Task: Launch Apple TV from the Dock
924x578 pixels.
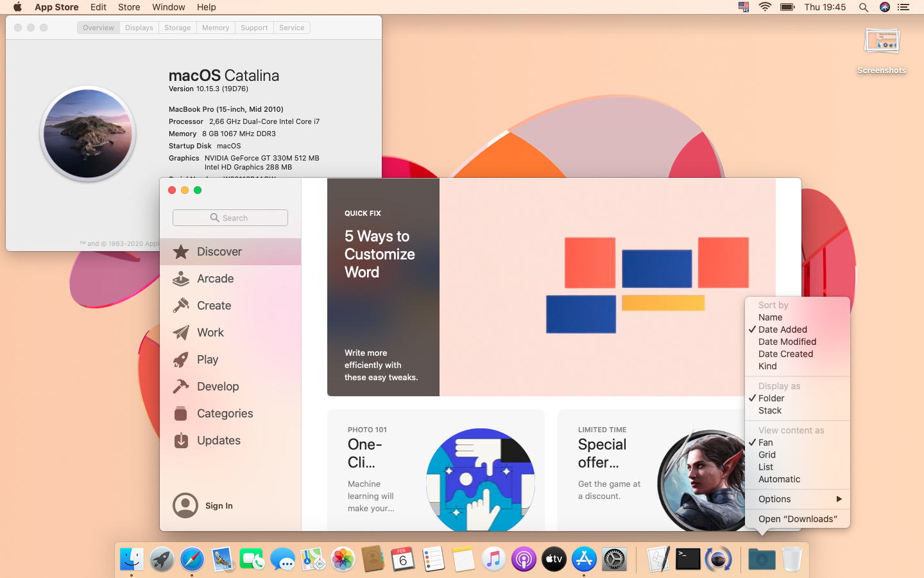Action: click(554, 559)
